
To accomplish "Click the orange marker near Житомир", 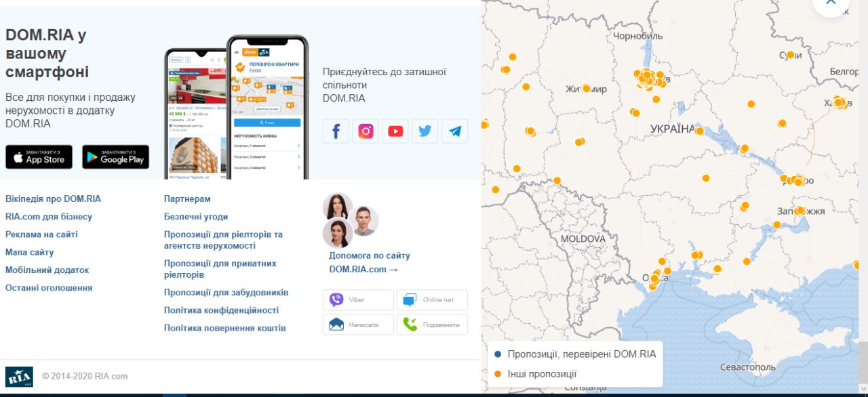I will [x=586, y=88].
